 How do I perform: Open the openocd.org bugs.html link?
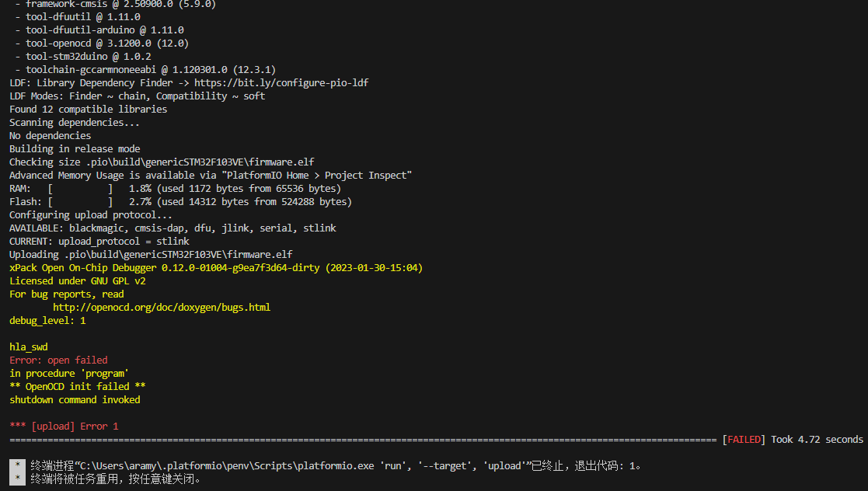(x=162, y=308)
